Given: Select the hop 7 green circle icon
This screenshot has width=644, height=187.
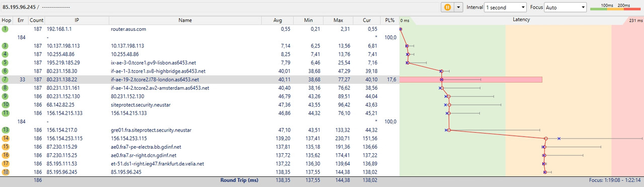Looking at the screenshot, I should 5,80.
